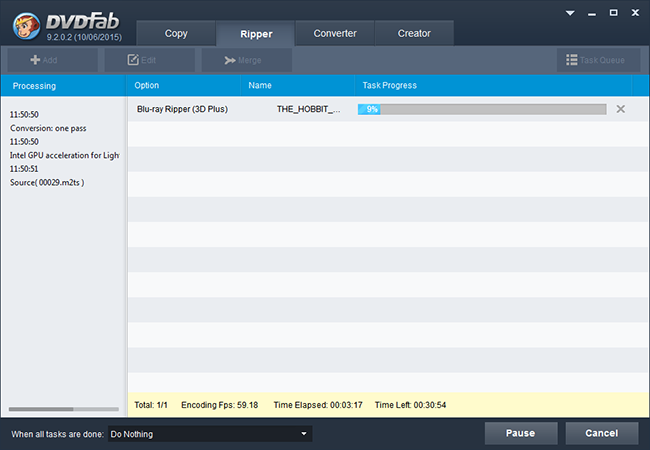Screen dimensions: 650x450
Task: Open the Task Queue
Action: click(599, 60)
